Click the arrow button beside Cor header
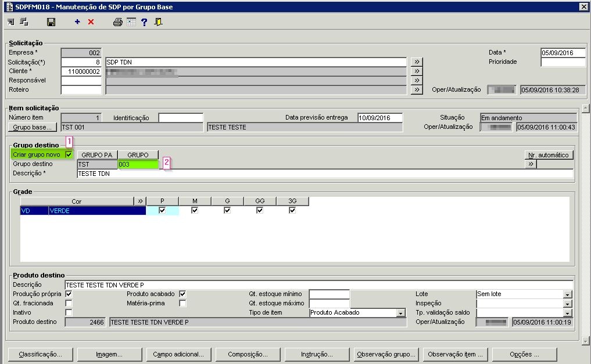This screenshot has height=364, width=591. (140, 201)
